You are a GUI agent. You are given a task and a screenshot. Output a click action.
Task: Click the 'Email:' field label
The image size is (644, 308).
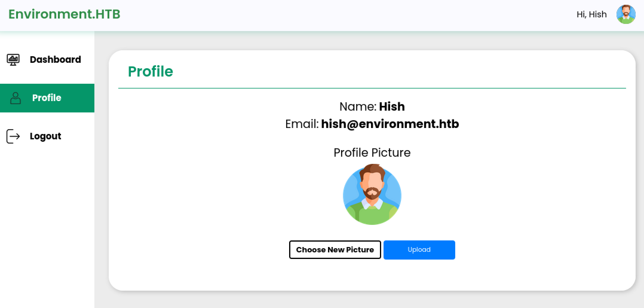(x=302, y=124)
